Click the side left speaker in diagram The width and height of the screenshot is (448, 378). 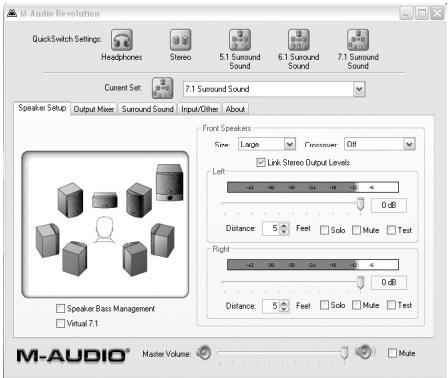48,240
